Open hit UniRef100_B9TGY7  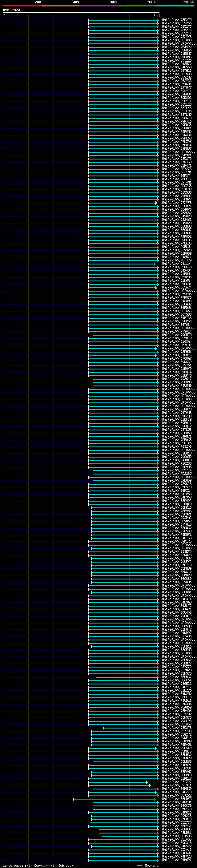176,88
